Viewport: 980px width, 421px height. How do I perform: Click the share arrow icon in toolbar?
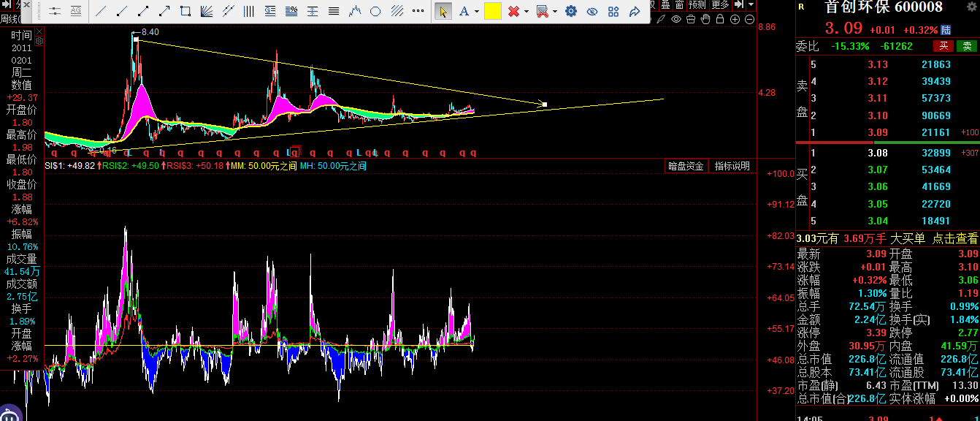click(634, 11)
